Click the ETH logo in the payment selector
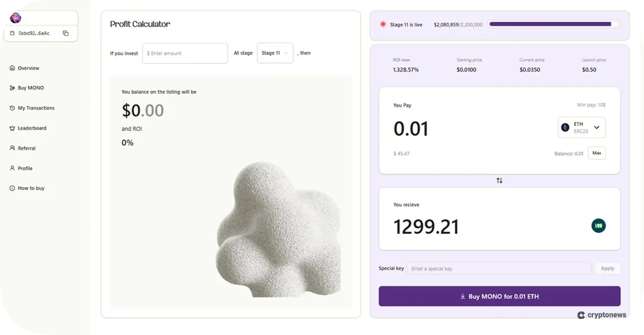644x335 pixels. coord(565,127)
